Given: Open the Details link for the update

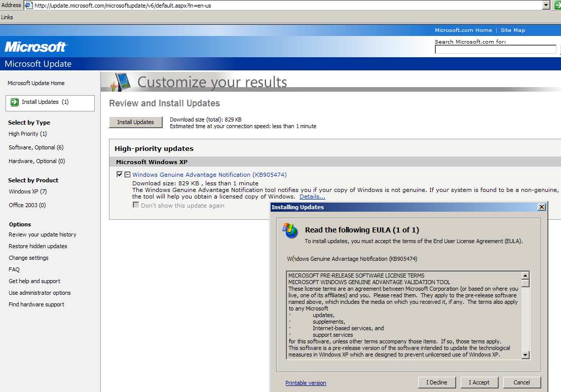Looking at the screenshot, I should [312, 197].
